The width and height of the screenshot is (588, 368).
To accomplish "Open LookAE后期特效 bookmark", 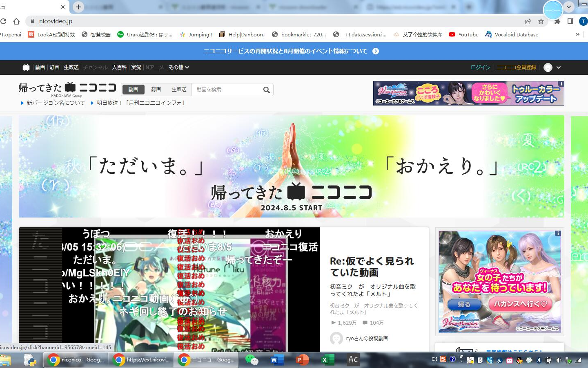I will [51, 34].
